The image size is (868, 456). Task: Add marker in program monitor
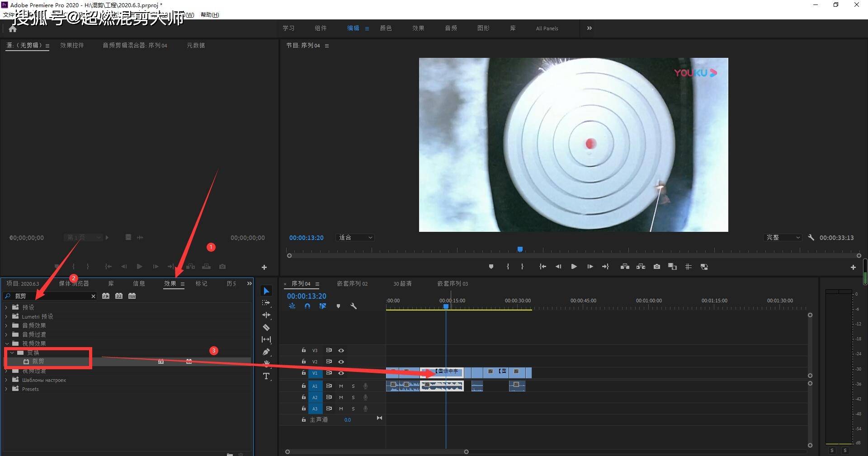(491, 267)
